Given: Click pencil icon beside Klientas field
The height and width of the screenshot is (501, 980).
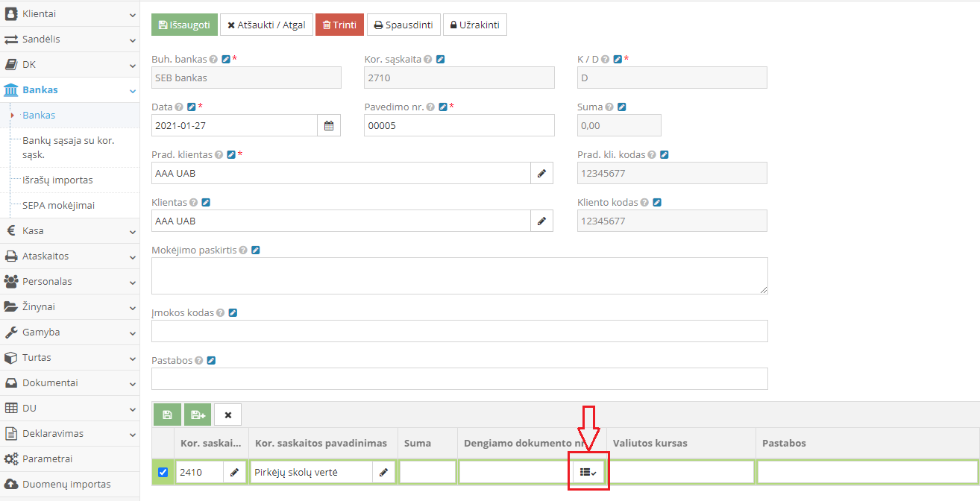Looking at the screenshot, I should pyautogui.click(x=541, y=221).
